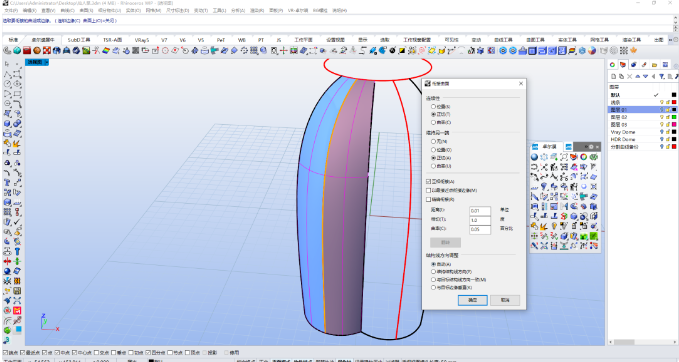
Task: Open the 文件 menu
Action: pyautogui.click(x=10, y=10)
